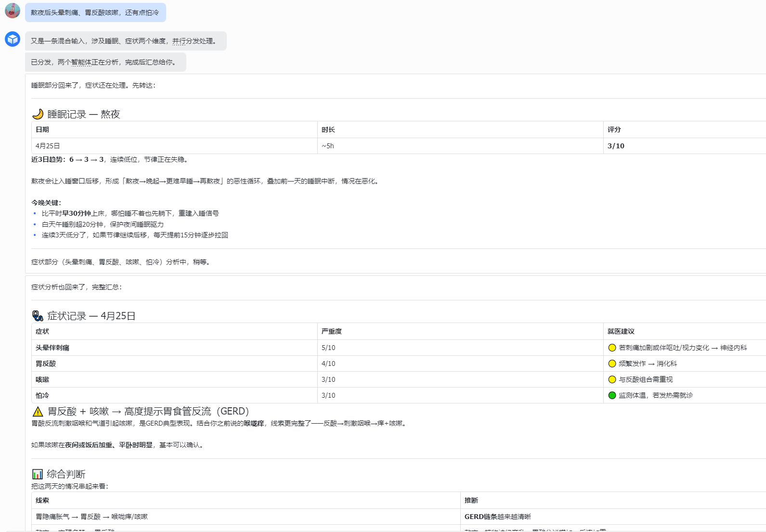Click the 今晚关键 heading

coord(46,203)
